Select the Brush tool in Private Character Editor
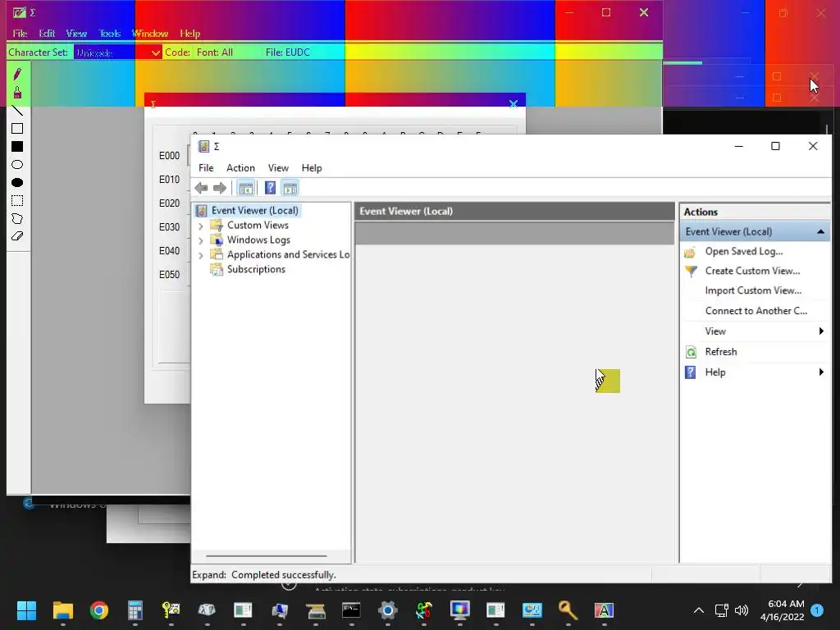Screen dimensions: 840x630 [x=17, y=92]
